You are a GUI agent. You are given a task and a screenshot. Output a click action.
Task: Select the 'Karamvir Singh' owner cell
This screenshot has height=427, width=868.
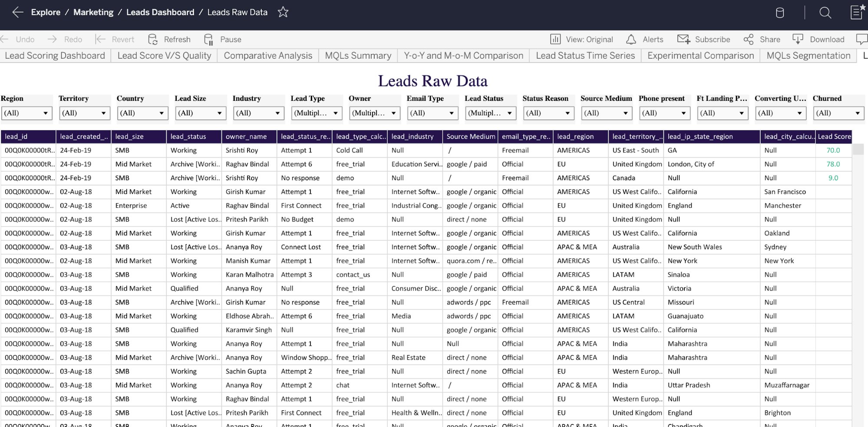(x=249, y=330)
